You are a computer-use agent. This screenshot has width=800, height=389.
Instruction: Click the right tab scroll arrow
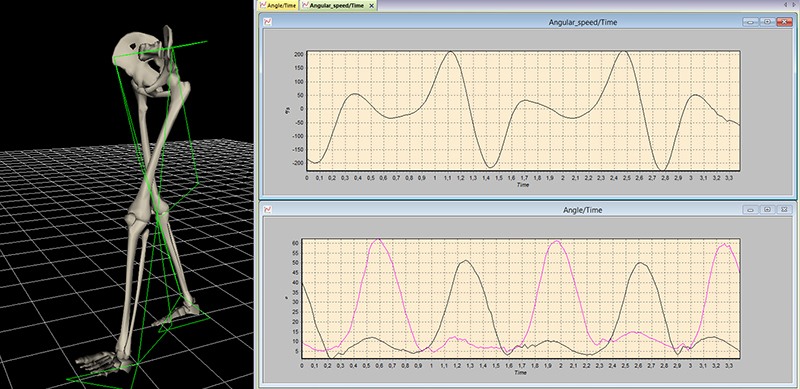pos(794,5)
